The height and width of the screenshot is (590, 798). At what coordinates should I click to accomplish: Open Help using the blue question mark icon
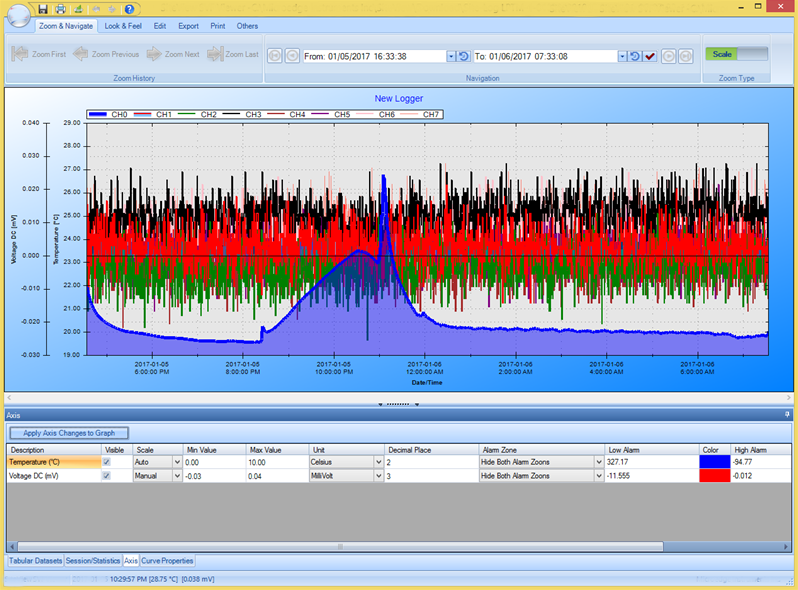click(129, 8)
